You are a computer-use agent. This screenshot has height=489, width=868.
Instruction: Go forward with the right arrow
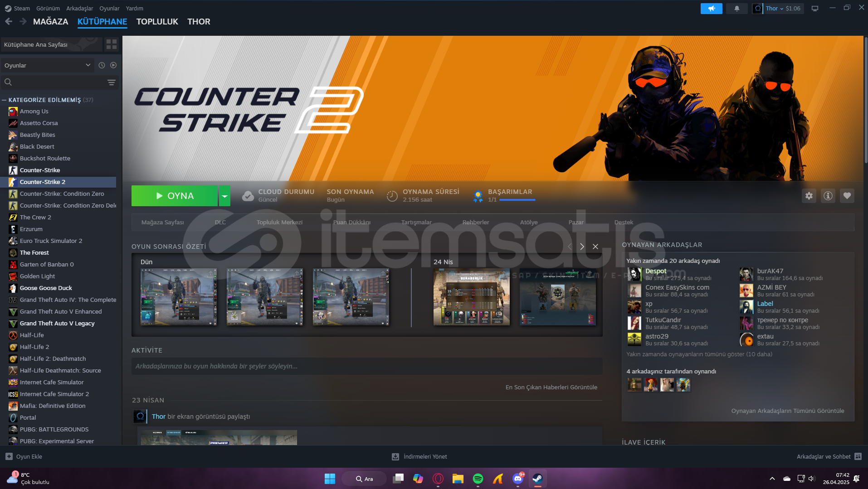tap(23, 21)
